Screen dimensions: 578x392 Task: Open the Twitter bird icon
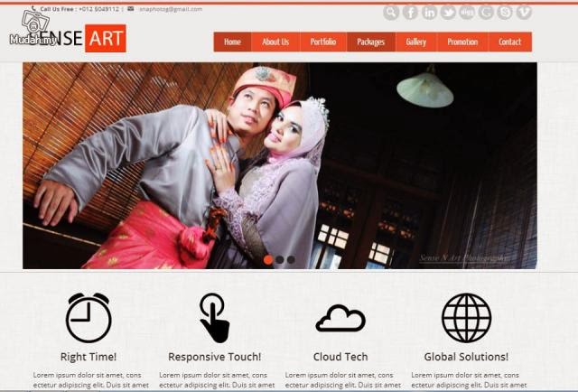[x=448, y=13]
